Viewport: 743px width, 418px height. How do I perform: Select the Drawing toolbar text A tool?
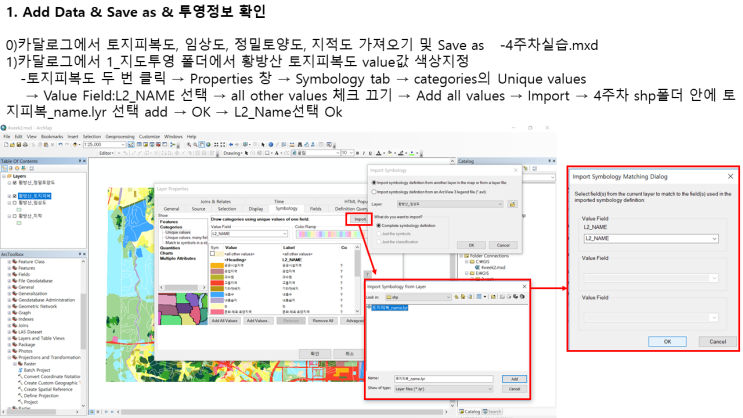coord(277,153)
